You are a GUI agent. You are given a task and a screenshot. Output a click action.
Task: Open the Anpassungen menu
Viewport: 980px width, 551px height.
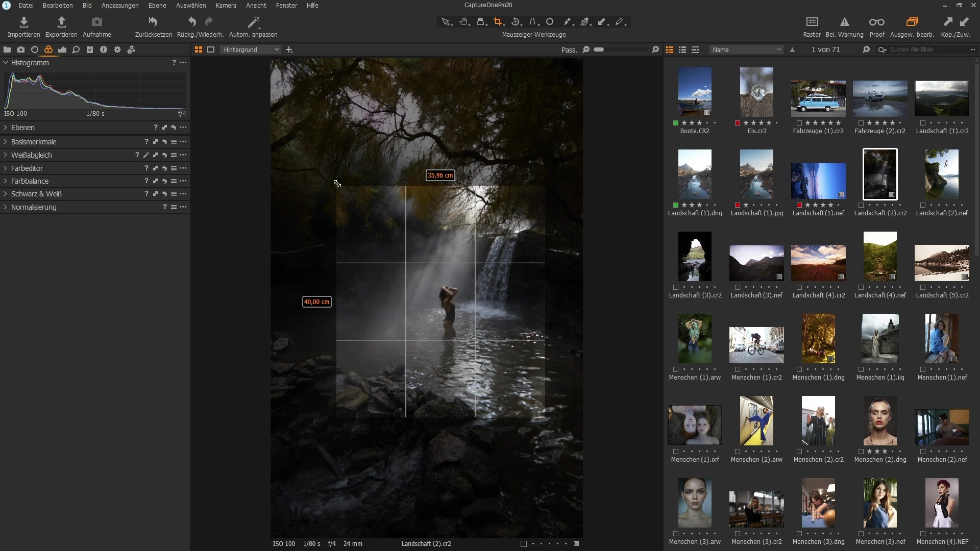pos(120,5)
